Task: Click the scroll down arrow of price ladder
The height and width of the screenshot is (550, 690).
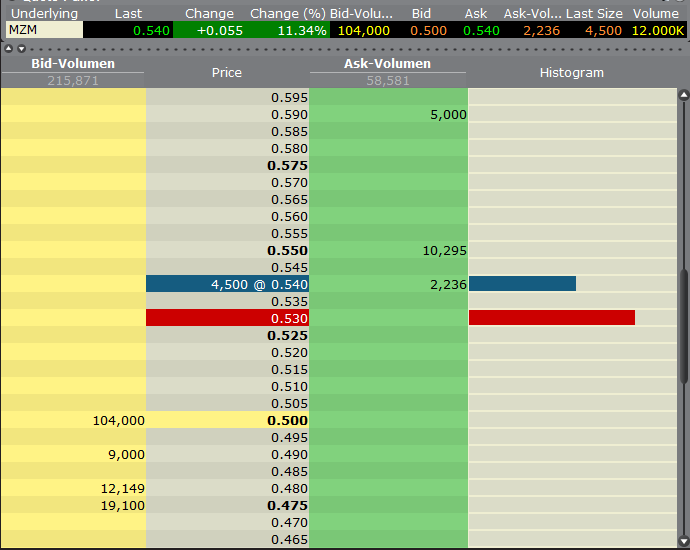Action: coord(684,540)
